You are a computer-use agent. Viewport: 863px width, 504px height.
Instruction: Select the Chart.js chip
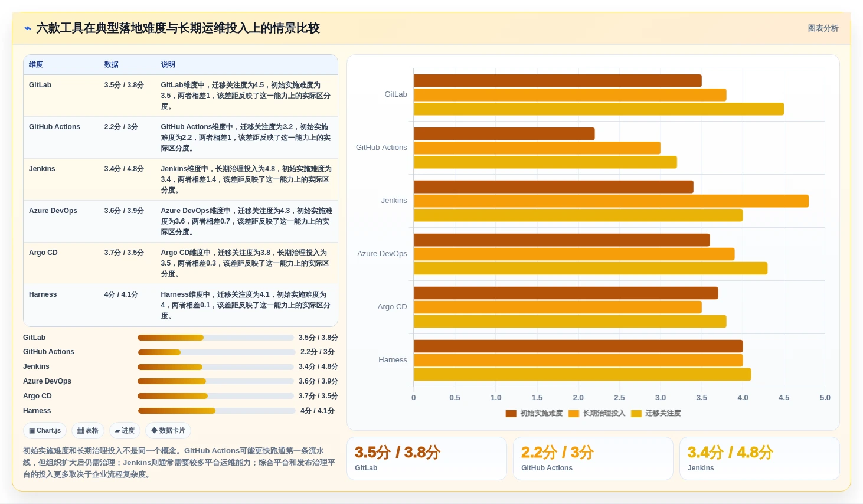click(x=45, y=431)
